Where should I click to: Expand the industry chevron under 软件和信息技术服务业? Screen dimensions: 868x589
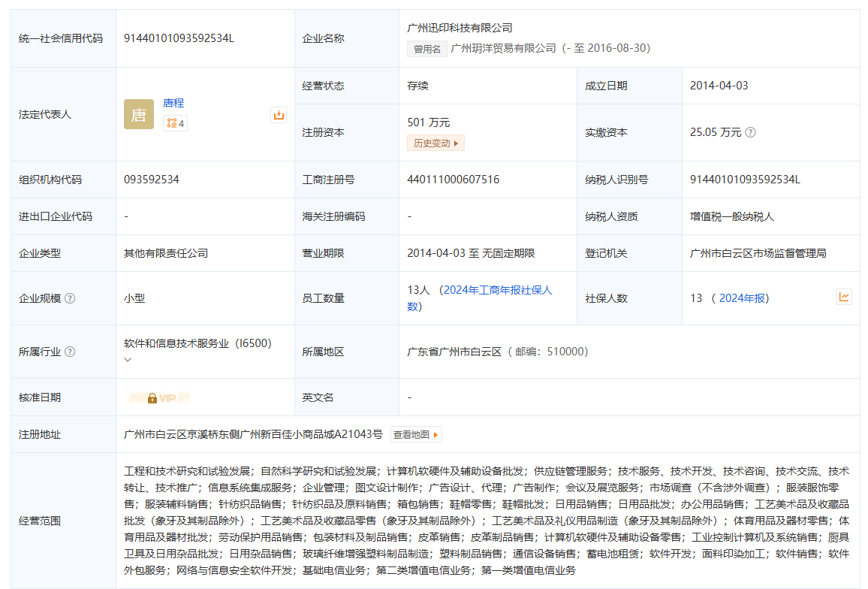(128, 360)
